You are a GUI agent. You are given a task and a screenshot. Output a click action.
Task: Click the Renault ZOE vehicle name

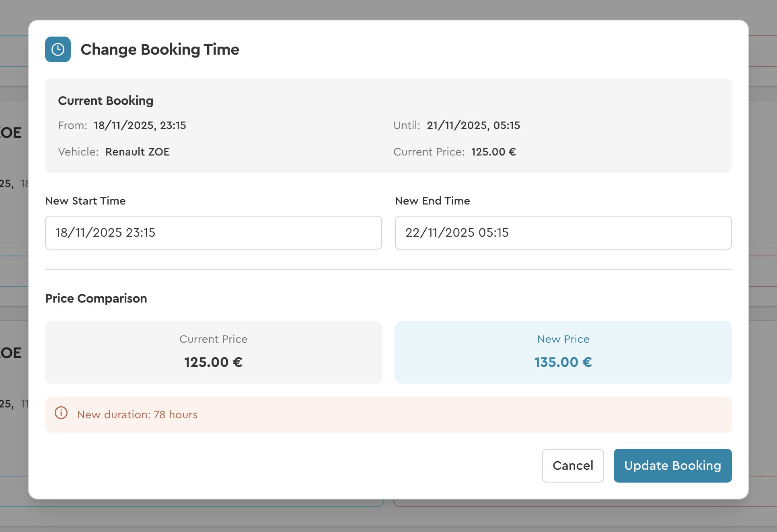tap(137, 152)
